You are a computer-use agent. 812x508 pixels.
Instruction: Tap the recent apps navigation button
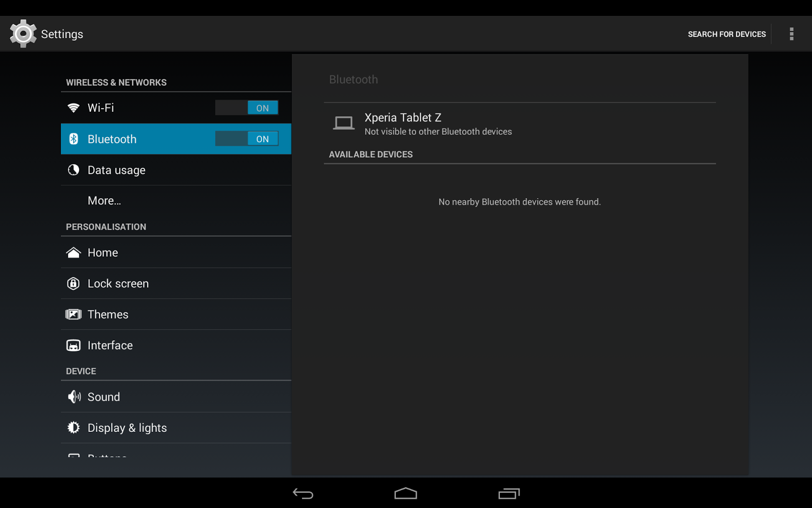(x=509, y=493)
